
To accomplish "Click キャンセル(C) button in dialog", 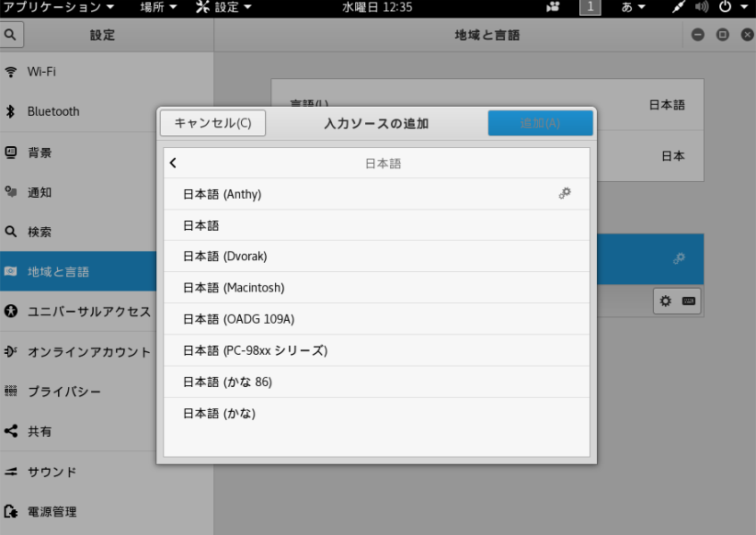I will [212, 123].
